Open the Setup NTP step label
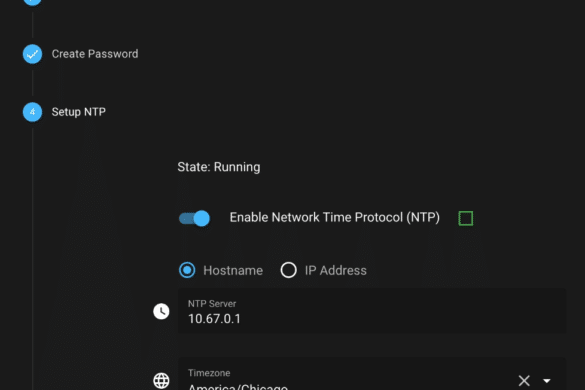This screenshot has height=390, width=585. click(79, 112)
